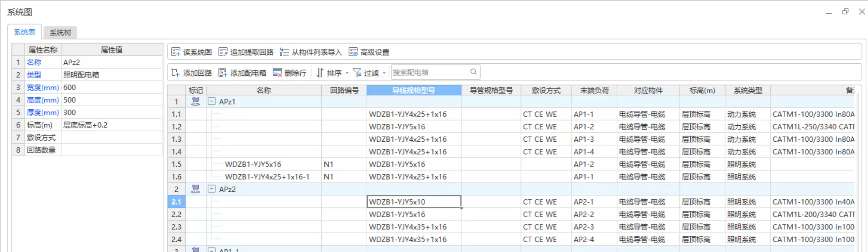Viewport: 868px width, 252px height.
Task: Click the 追加提取回路 icon
Action: click(223, 52)
